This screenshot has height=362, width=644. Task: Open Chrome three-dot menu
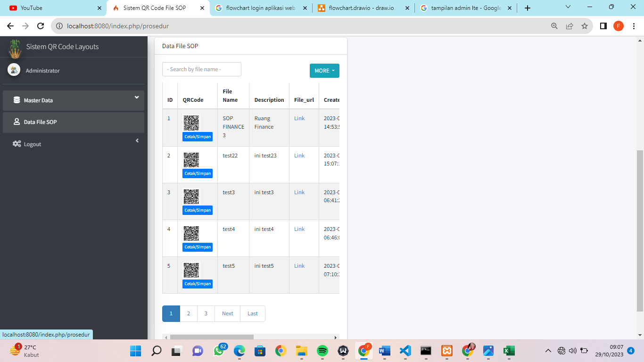[634, 26]
